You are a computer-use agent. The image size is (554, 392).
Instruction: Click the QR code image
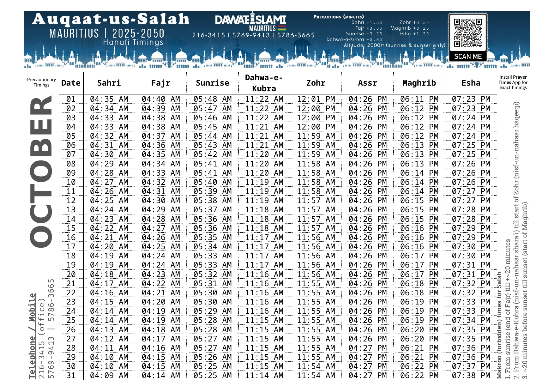[x=468, y=33]
